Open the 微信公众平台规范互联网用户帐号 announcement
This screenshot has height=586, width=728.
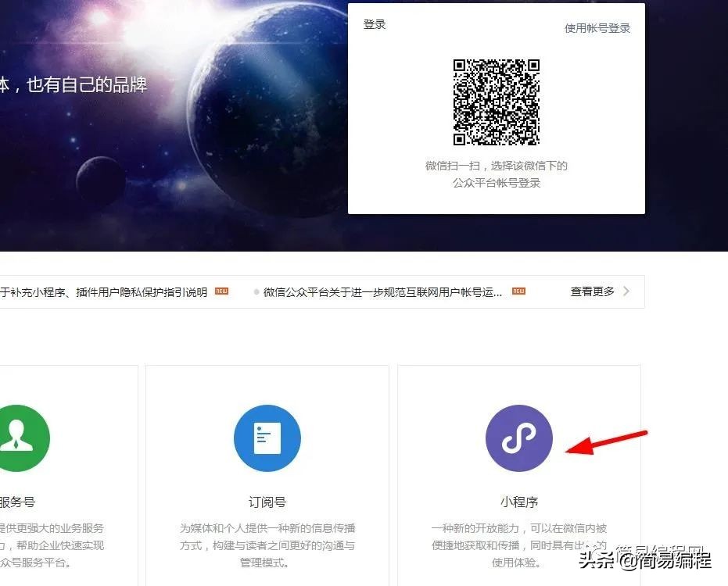coord(383,290)
